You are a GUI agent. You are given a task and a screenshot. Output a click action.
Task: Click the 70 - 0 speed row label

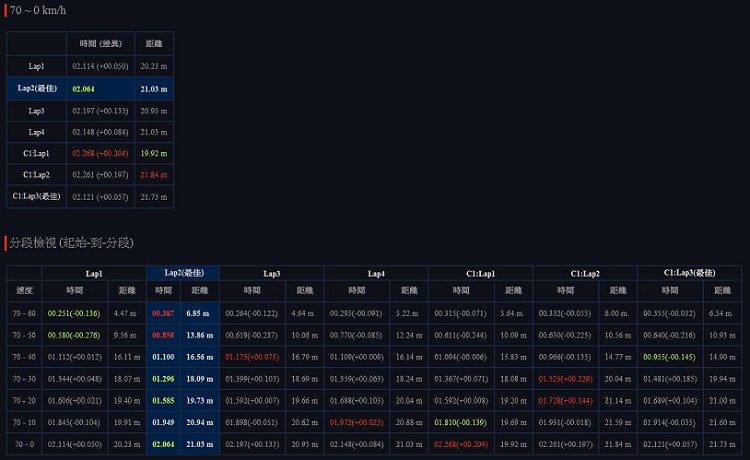[x=25, y=443]
